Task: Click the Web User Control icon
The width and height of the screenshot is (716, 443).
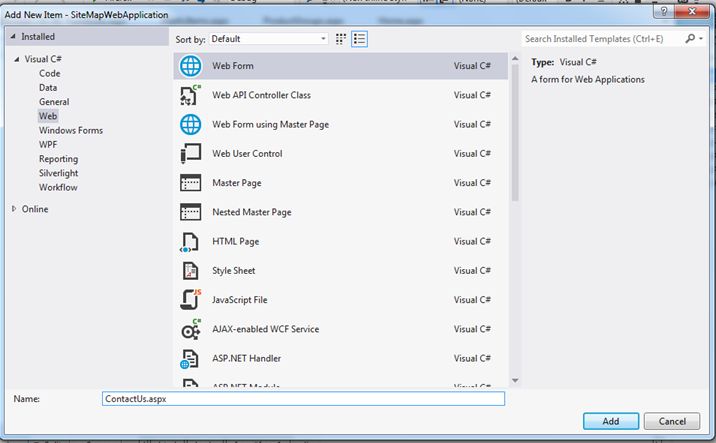Action: (190, 153)
